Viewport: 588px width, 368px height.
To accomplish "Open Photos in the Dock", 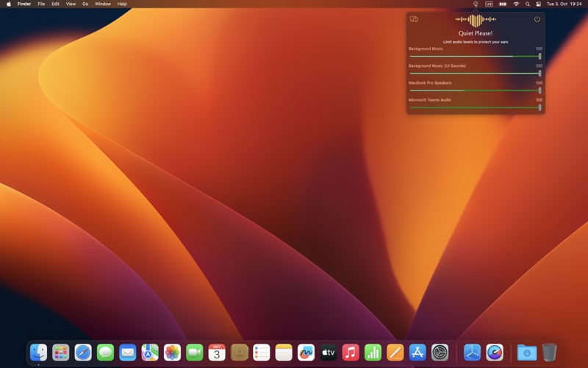I will 172,353.
